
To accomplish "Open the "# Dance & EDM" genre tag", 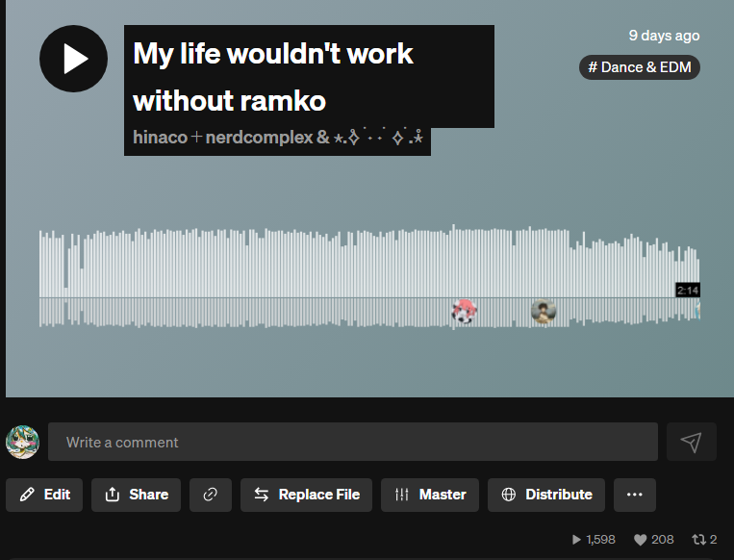I will [640, 67].
